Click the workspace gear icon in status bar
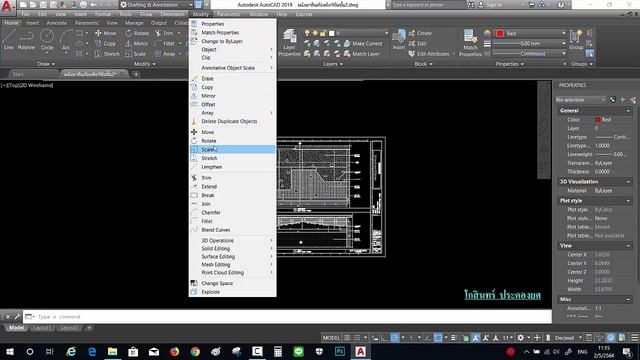The image size is (640, 360). point(520,338)
